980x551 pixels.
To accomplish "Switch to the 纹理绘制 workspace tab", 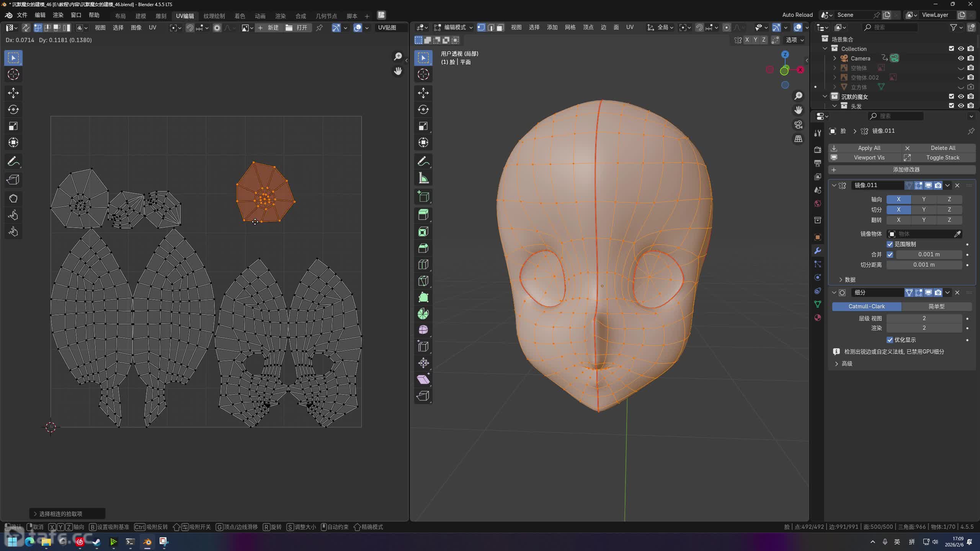I will 214,16.
